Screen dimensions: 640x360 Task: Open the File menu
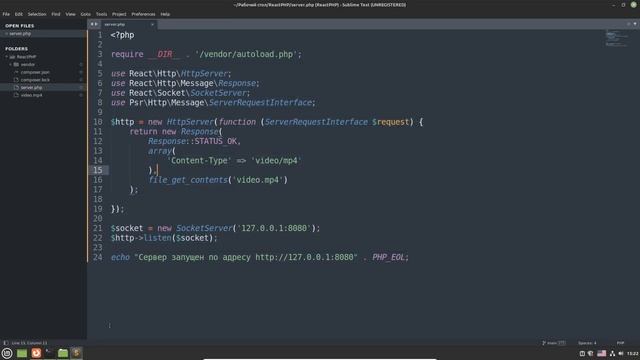[x=6, y=14]
